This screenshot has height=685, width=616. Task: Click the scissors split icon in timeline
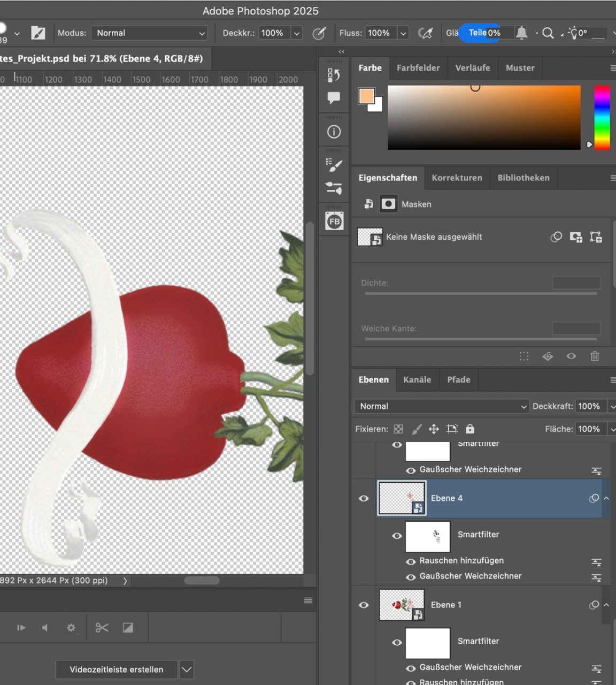102,628
